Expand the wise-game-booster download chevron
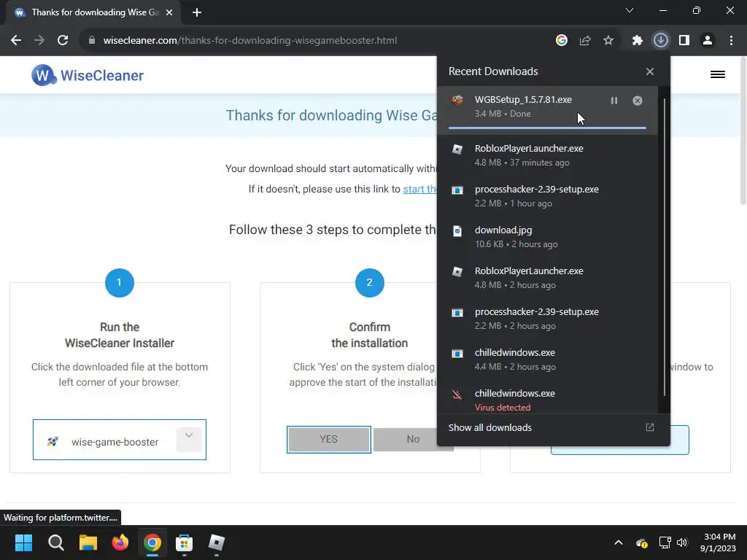 coord(189,439)
